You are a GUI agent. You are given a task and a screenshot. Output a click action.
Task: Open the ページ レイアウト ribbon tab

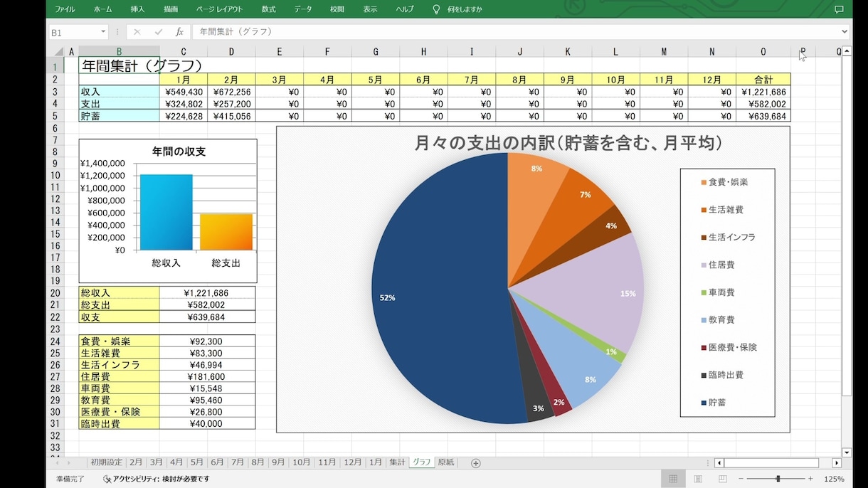pyautogui.click(x=219, y=9)
